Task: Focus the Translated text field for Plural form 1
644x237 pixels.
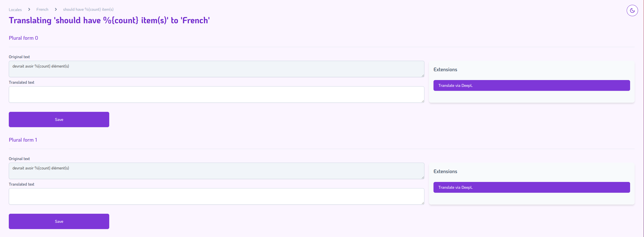Action: (216, 196)
